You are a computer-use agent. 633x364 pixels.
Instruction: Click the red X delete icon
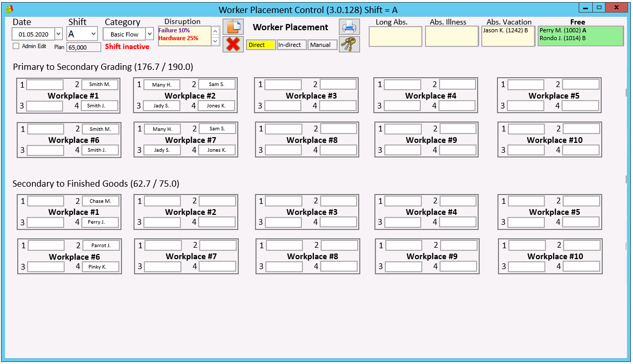point(233,44)
